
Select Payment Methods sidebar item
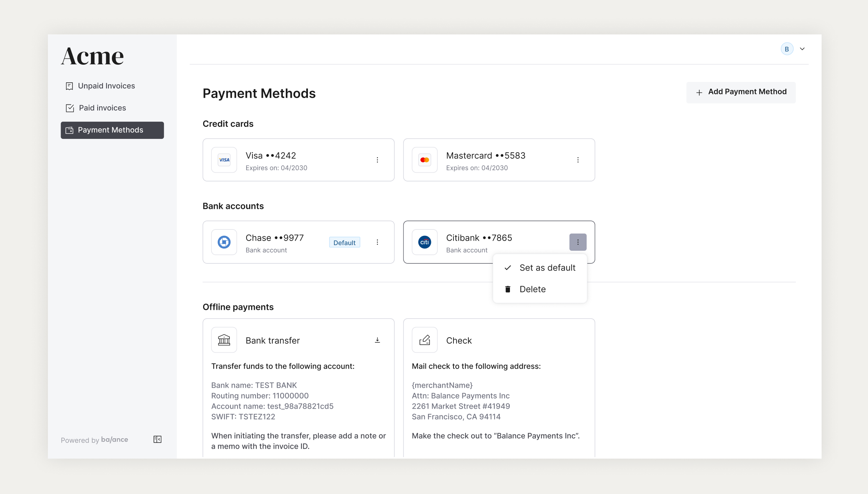click(112, 130)
